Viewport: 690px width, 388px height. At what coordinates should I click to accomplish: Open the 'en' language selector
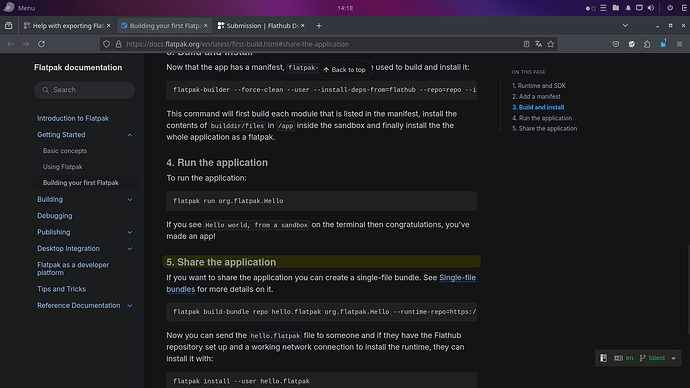click(x=624, y=358)
